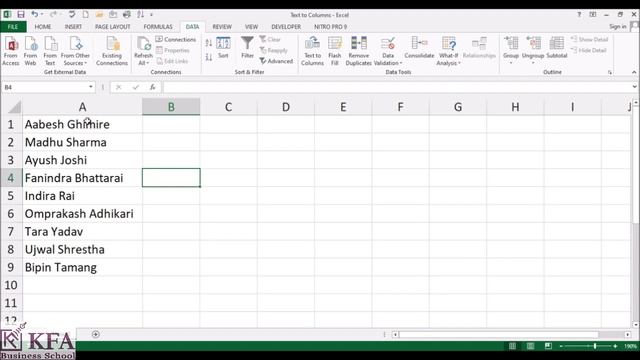
Task: Switch to the REVIEW tab
Action: 222,27
